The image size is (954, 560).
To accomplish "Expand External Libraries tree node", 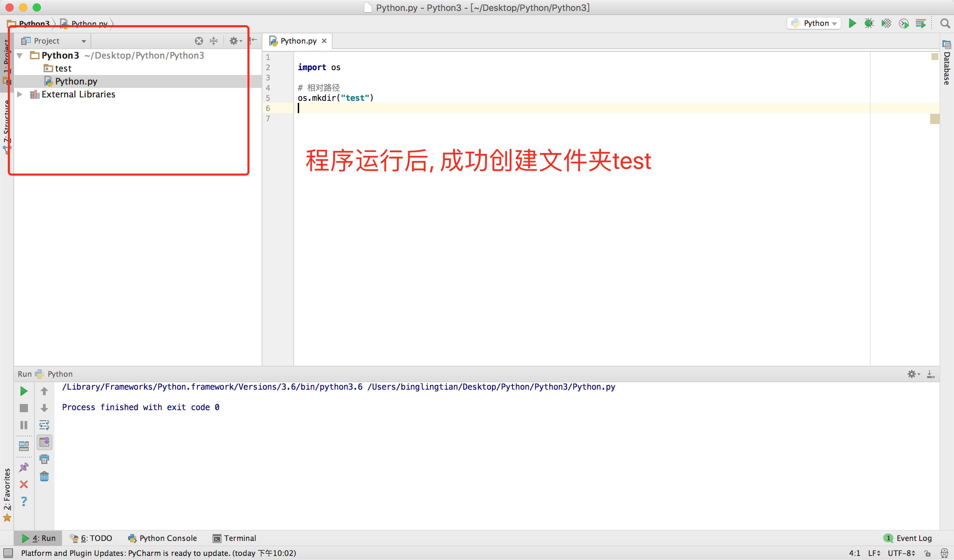I will tap(20, 94).
